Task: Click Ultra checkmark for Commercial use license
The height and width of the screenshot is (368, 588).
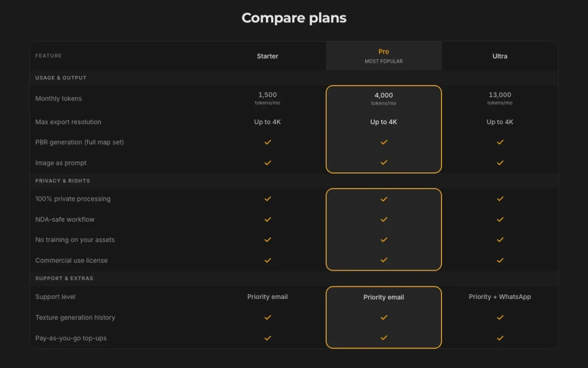Action: [x=500, y=260]
